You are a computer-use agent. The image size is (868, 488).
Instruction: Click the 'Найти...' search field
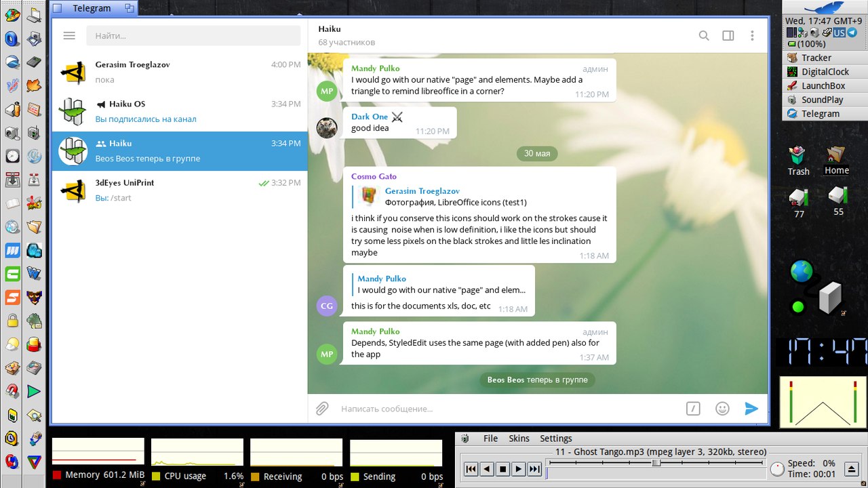(x=193, y=35)
